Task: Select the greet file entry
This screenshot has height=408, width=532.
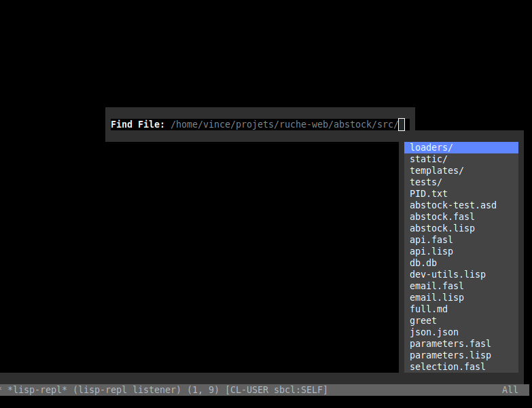Action: pyautogui.click(x=423, y=320)
